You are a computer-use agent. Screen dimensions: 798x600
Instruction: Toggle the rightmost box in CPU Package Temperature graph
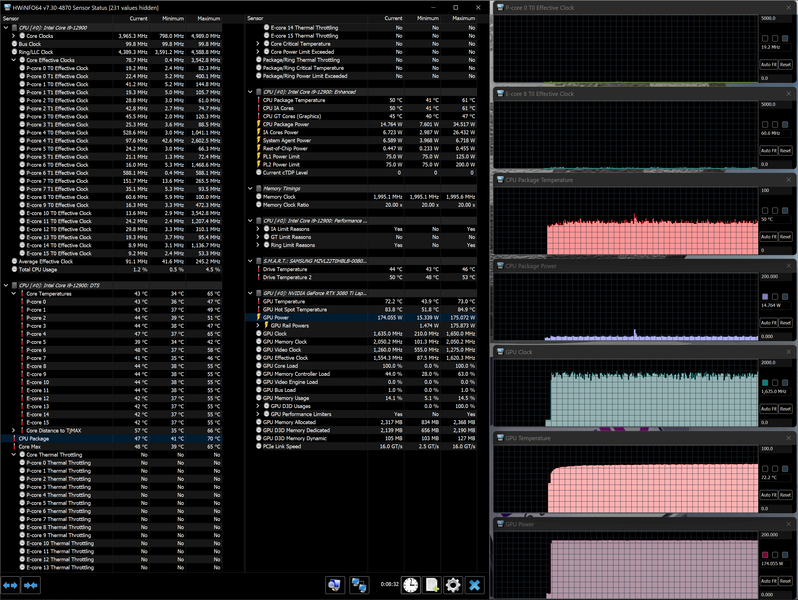point(785,211)
